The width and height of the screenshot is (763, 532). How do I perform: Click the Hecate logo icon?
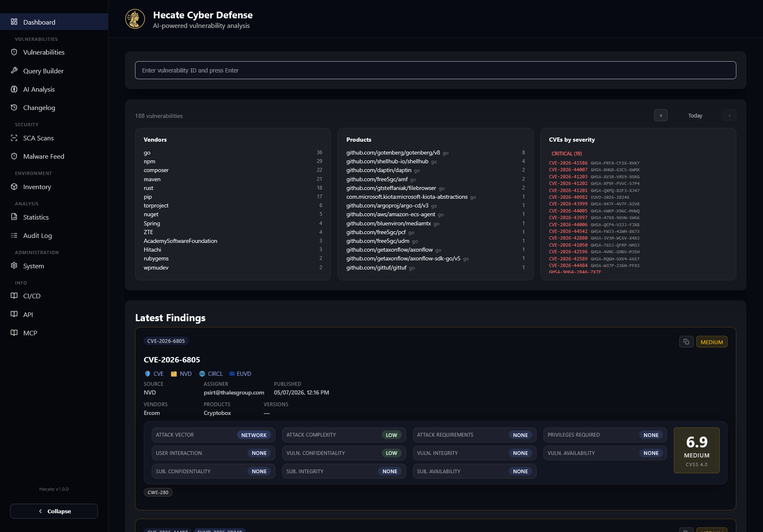click(x=135, y=19)
